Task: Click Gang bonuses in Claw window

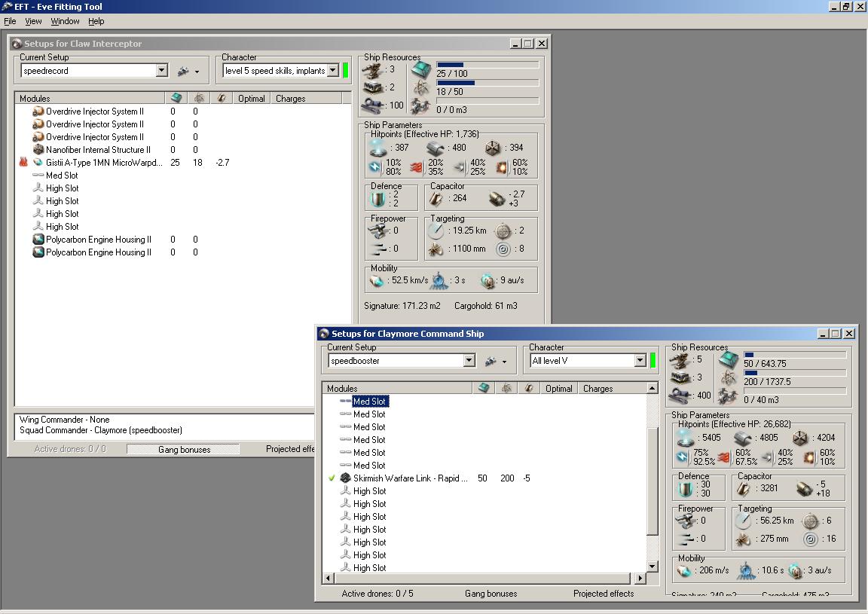Action: (184, 449)
